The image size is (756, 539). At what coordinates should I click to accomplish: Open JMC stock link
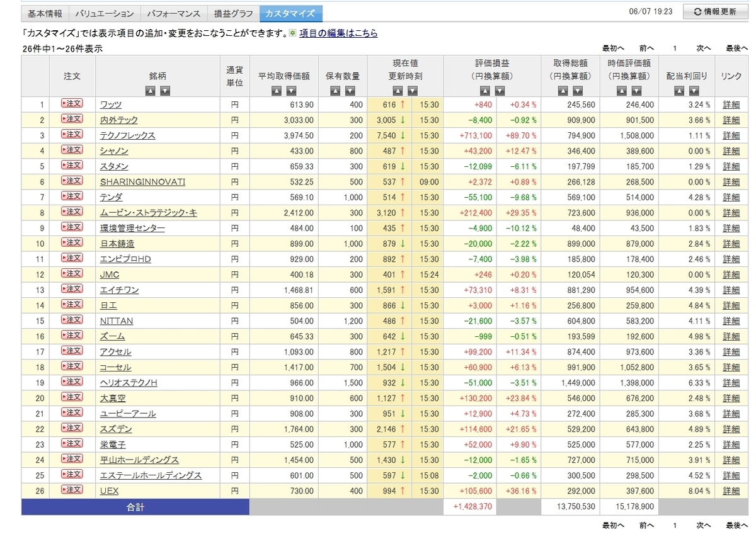click(x=110, y=275)
